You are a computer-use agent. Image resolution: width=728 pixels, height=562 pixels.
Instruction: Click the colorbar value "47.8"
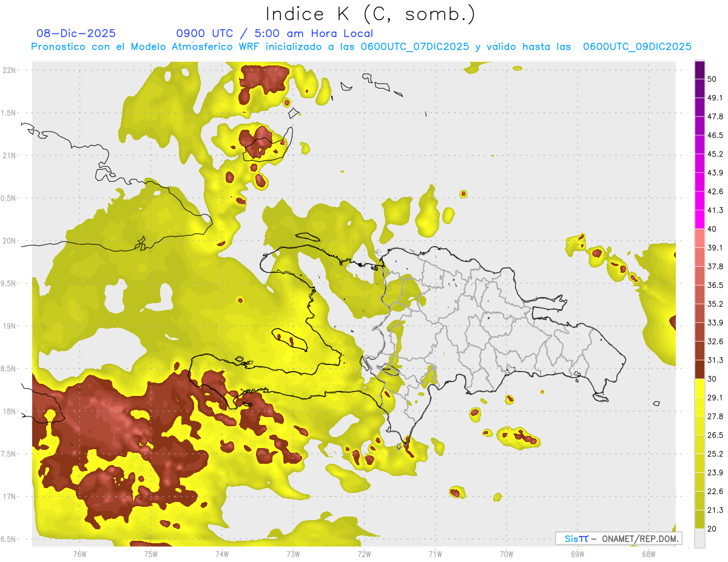(715, 116)
